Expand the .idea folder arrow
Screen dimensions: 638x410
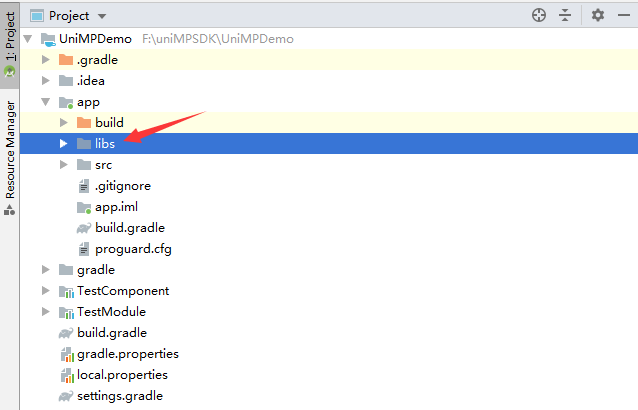click(46, 81)
